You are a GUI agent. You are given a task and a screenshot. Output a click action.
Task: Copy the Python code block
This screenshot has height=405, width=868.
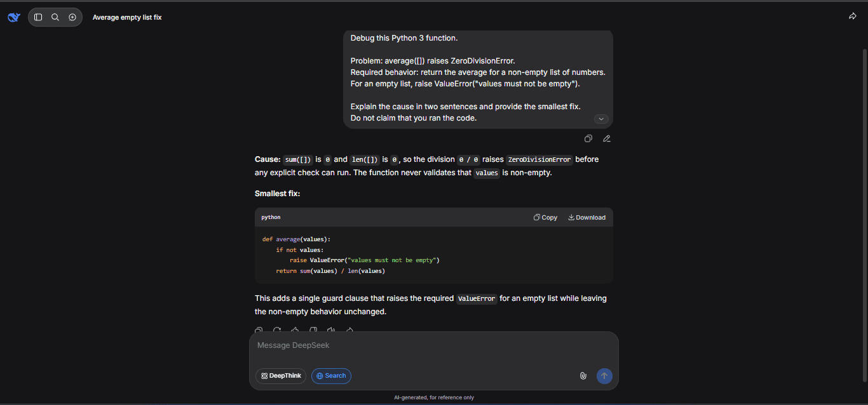point(545,217)
